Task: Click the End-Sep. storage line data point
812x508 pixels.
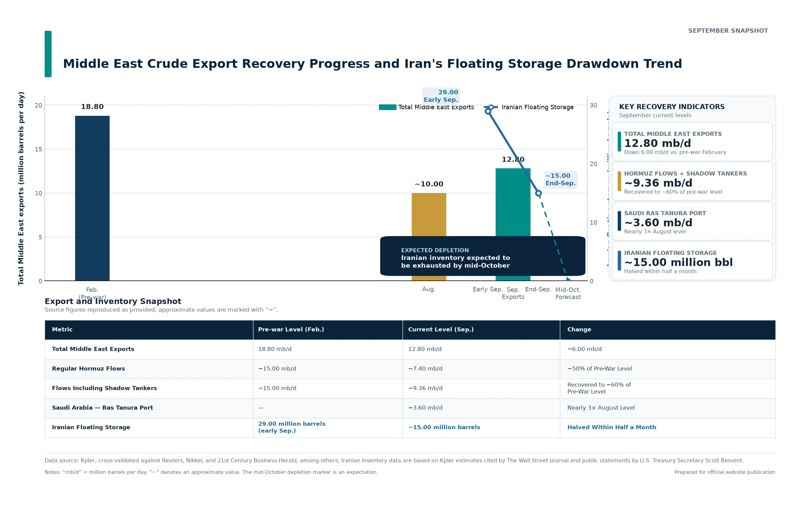Action: point(538,193)
